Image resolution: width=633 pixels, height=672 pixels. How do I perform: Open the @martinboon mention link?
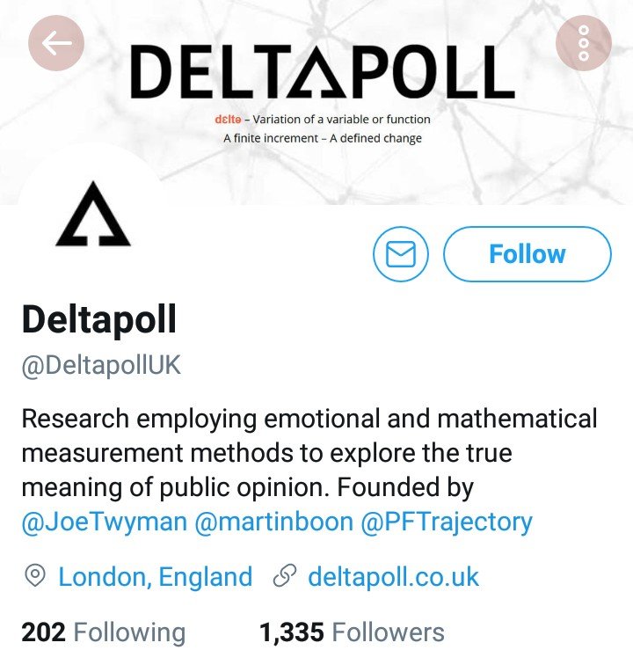point(273,522)
